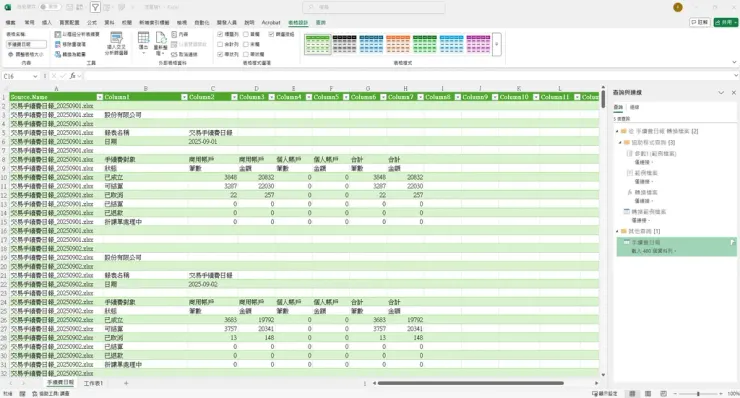Click the 表格名稱 table name input field
740x398 pixels.
26,44
